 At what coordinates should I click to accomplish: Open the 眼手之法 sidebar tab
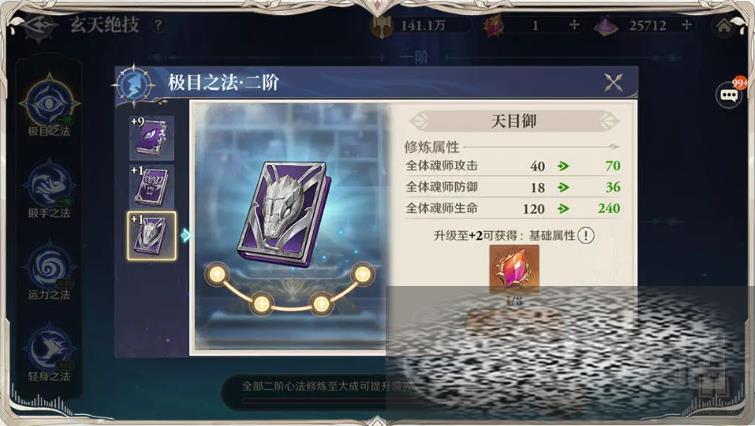pos(49,189)
